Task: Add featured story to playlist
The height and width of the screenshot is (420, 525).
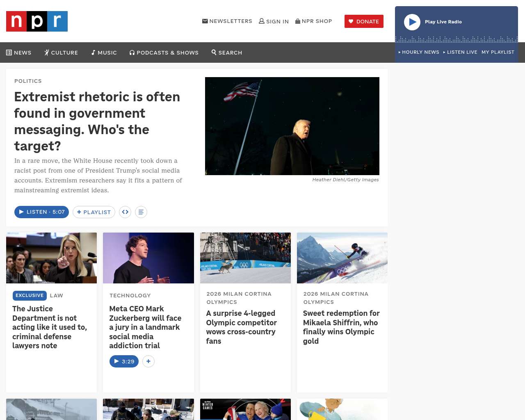Action: tap(94, 212)
